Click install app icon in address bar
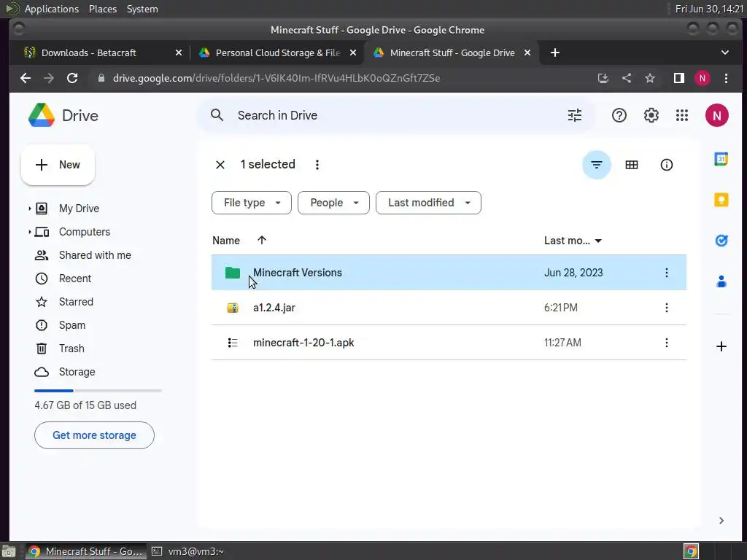The height and width of the screenshot is (560, 747). coord(603,78)
